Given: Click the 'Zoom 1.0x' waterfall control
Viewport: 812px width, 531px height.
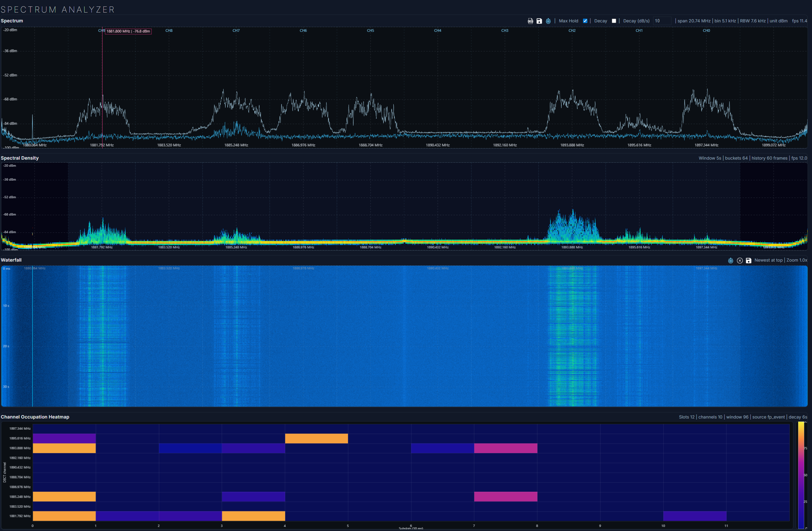Looking at the screenshot, I should tap(797, 260).
